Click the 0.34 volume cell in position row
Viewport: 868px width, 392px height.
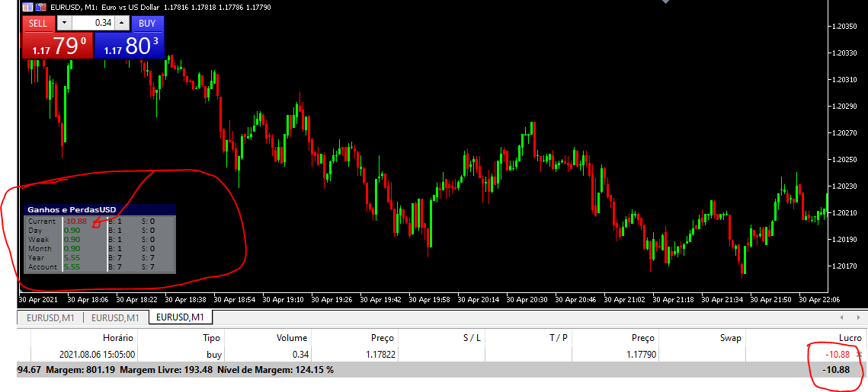(x=299, y=355)
